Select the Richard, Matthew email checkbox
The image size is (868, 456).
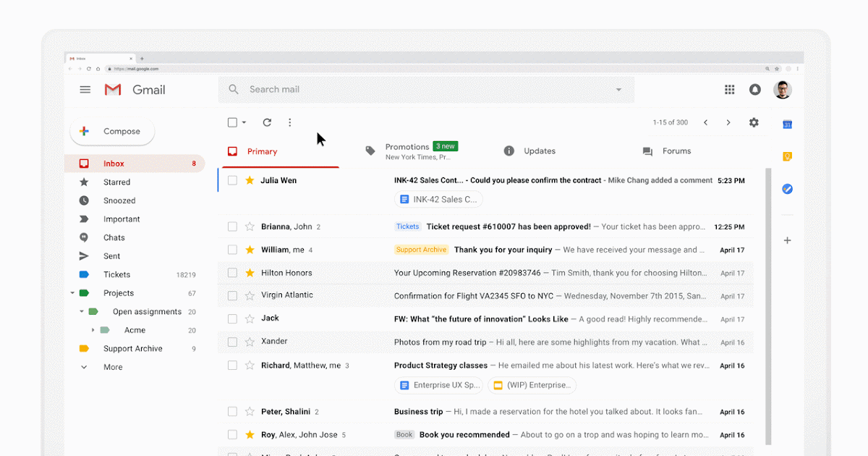click(232, 366)
